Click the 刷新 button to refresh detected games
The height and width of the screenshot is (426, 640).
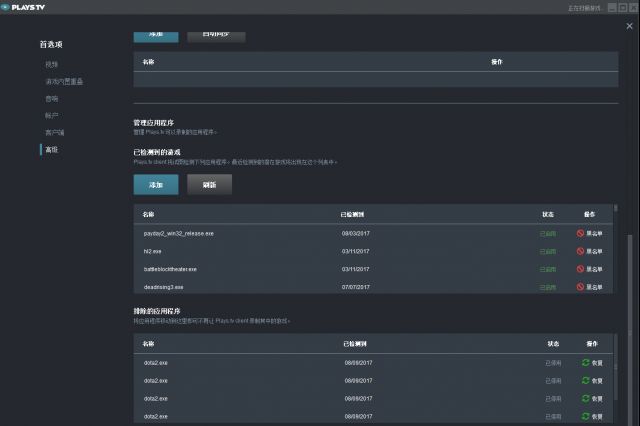point(209,185)
